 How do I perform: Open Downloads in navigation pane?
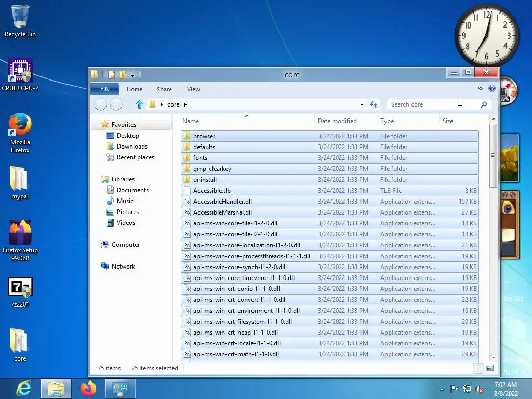(132, 146)
